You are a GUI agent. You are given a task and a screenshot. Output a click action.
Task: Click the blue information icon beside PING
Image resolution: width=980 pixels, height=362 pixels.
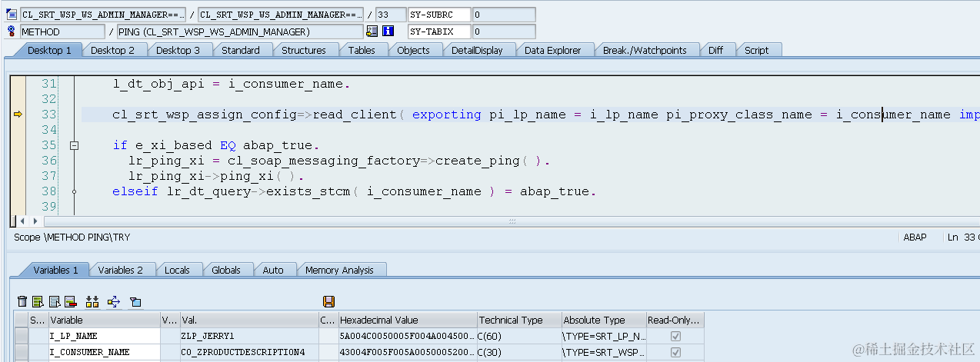pos(388,32)
